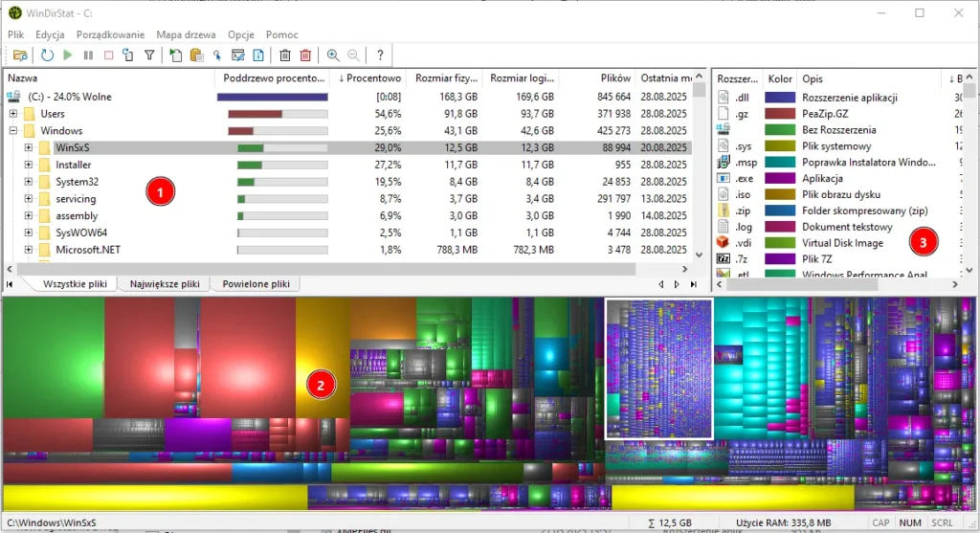Click the C: drive icon in tree
The height and width of the screenshot is (533, 980).
pos(13,97)
